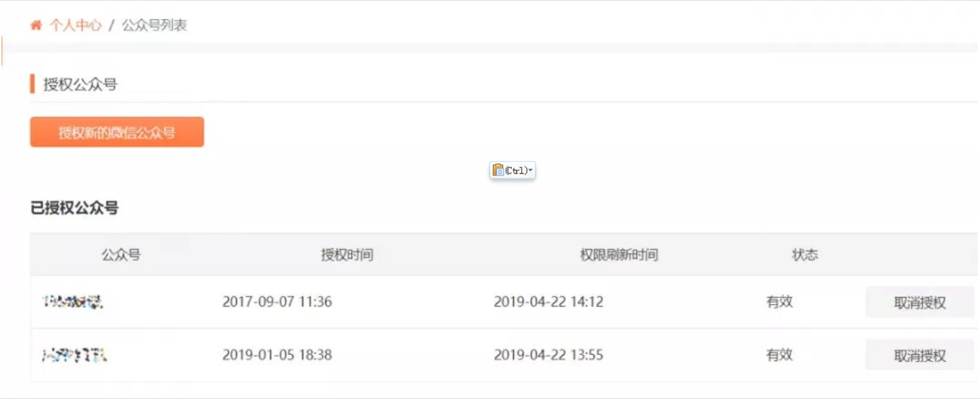Click the 授权公众号 section heading
980x399 pixels.
point(80,85)
